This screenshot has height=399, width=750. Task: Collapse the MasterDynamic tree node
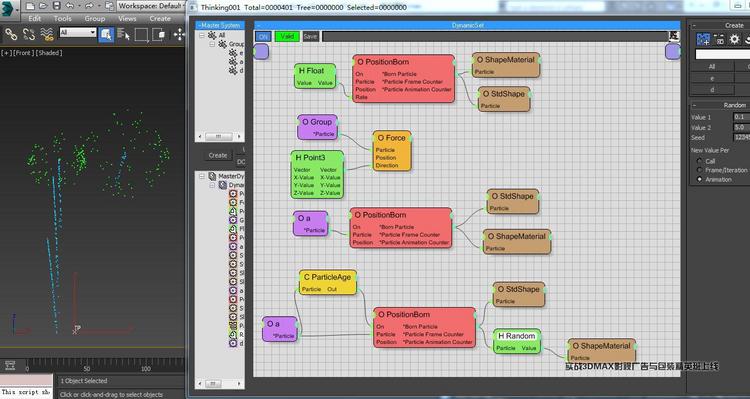[202, 176]
